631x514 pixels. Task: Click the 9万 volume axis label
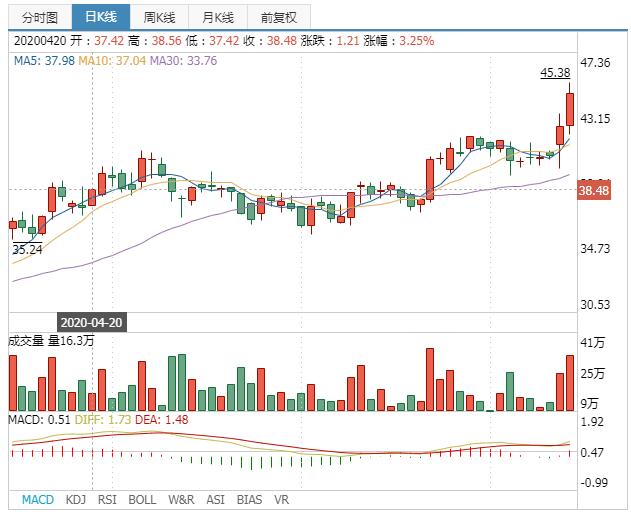pos(589,403)
